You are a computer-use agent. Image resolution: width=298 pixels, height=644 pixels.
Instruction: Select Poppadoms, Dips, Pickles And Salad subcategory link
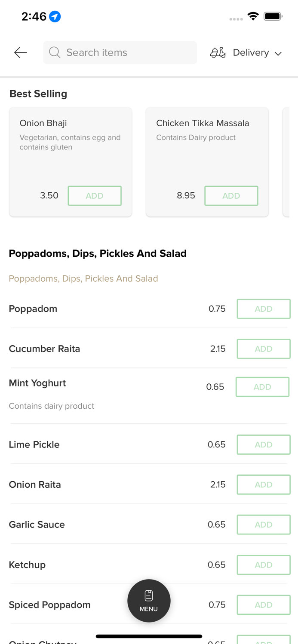point(83,279)
